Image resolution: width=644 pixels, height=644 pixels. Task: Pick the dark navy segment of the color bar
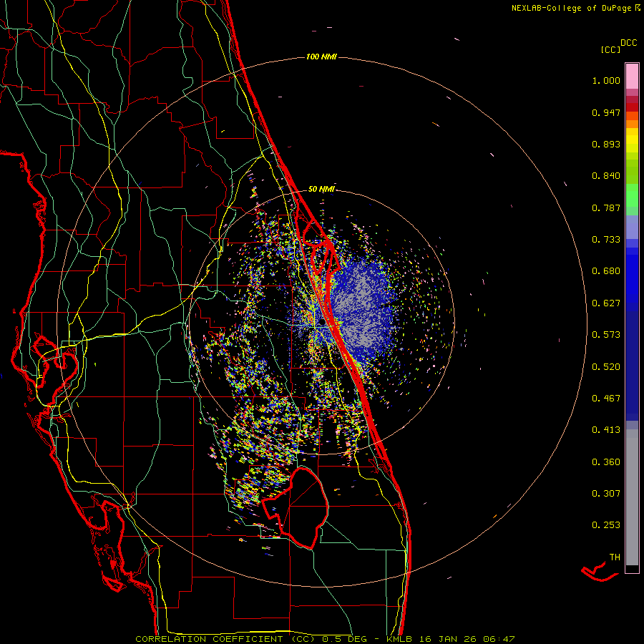click(632, 366)
